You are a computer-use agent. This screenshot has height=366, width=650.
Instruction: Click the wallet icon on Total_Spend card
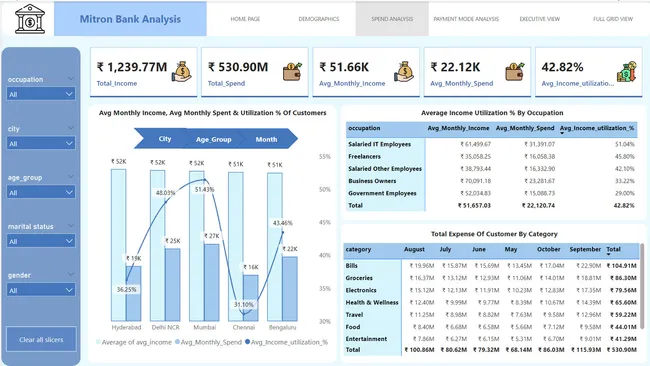pyautogui.click(x=293, y=72)
